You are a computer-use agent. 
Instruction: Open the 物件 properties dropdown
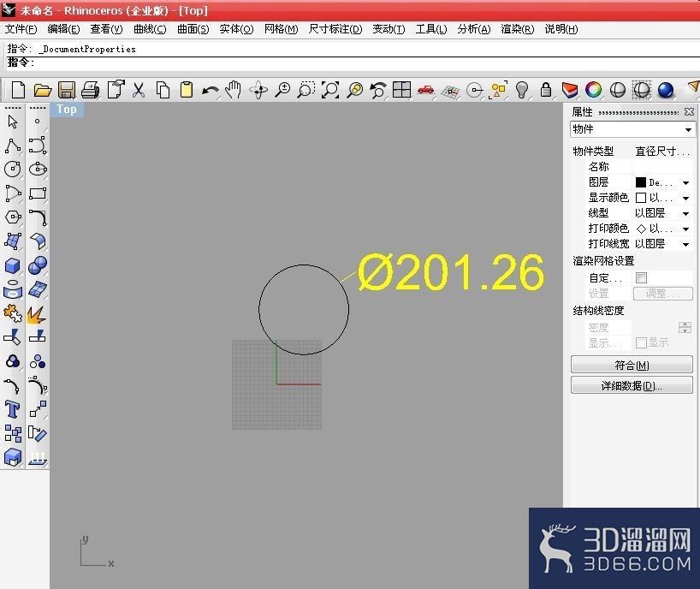(632, 129)
